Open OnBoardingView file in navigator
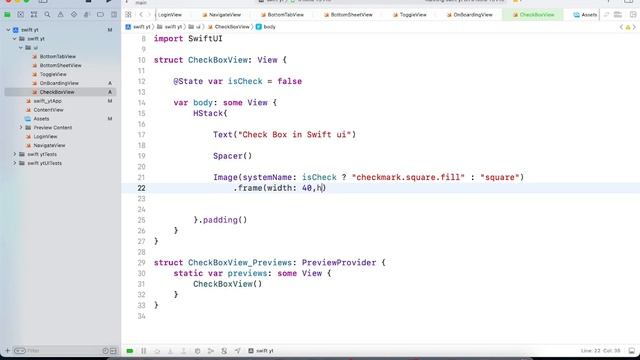Viewport: 640px width, 360px height. (x=59, y=83)
